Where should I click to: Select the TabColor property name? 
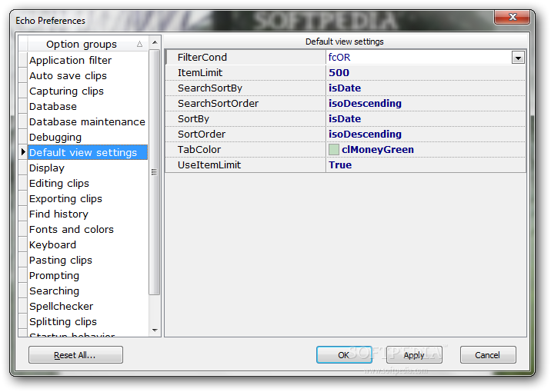point(199,150)
